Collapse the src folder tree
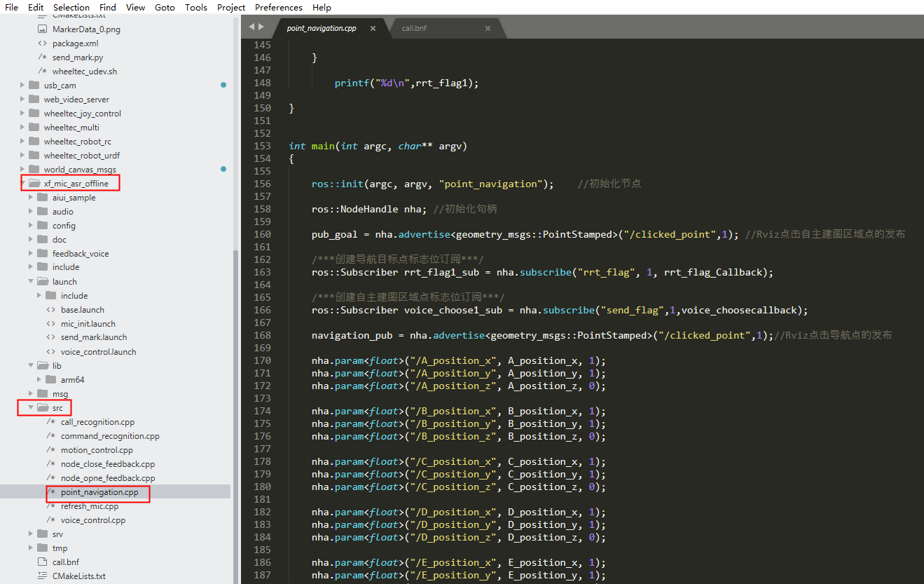 coord(31,408)
